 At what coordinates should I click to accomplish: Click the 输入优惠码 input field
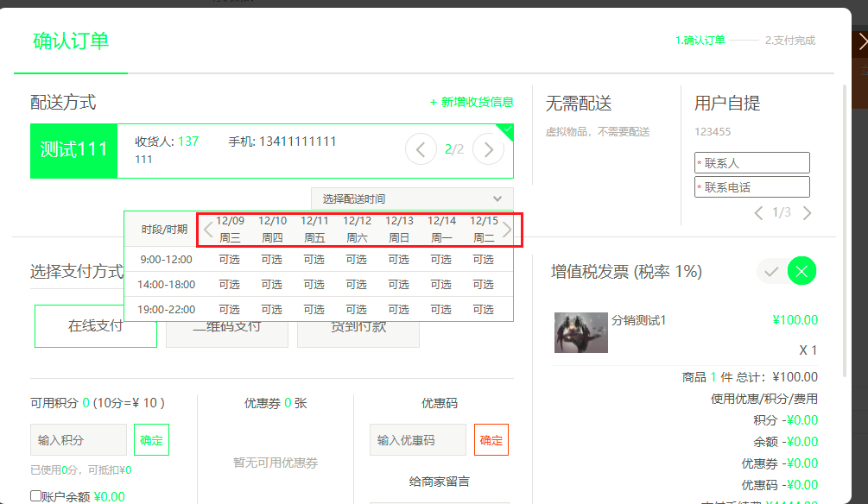point(417,440)
